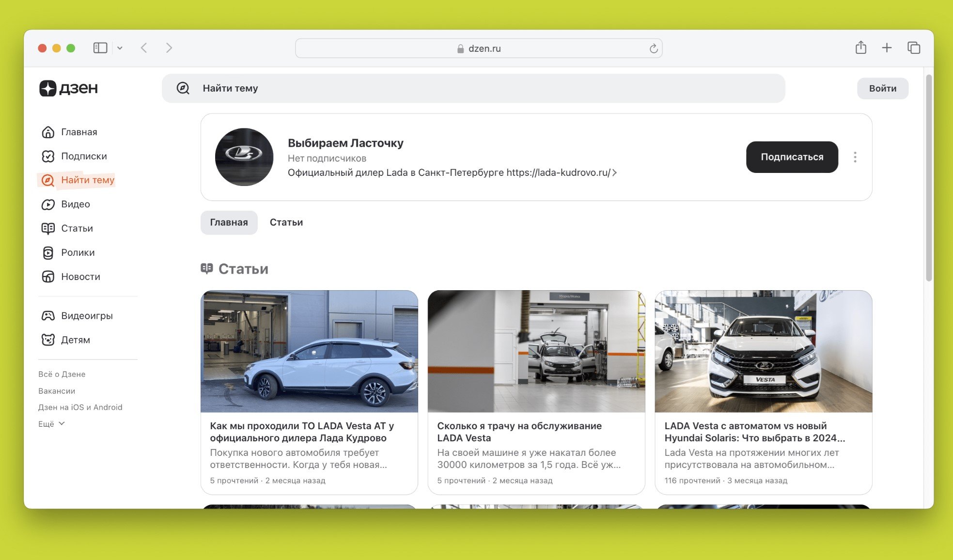Open Детям bear icon in sidebar
Image resolution: width=953 pixels, height=560 pixels.
click(x=48, y=340)
